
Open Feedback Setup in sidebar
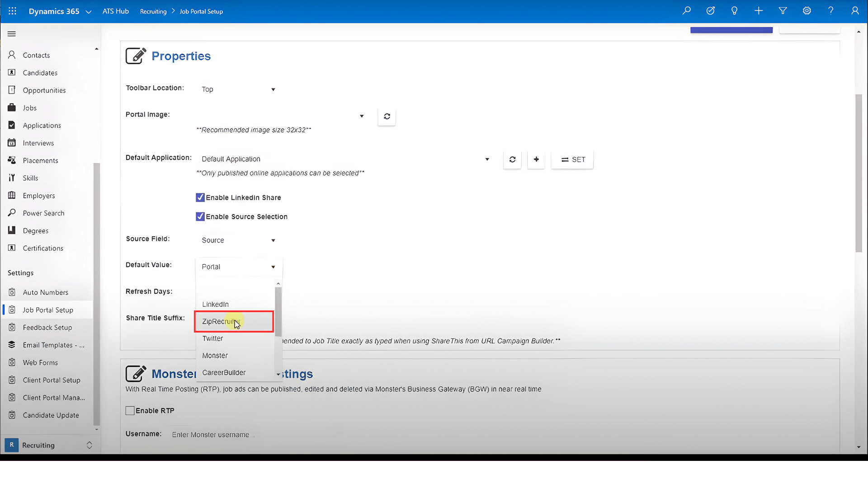point(48,328)
